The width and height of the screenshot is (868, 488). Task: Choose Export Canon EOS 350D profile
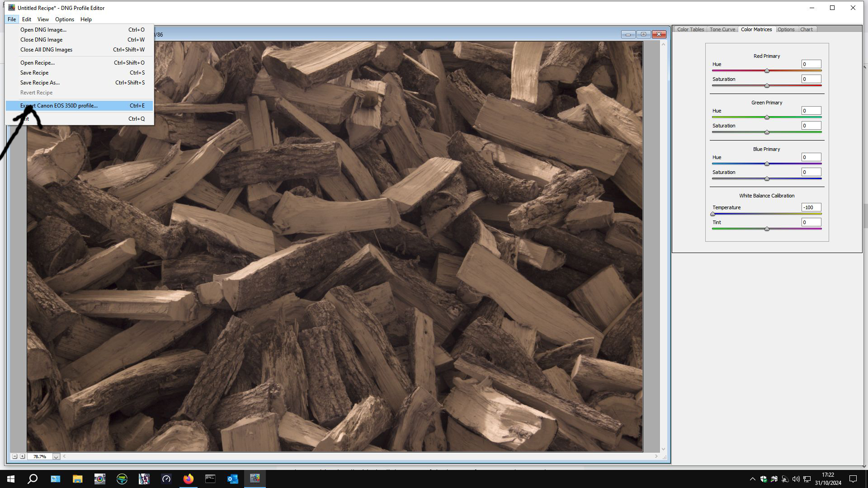59,106
